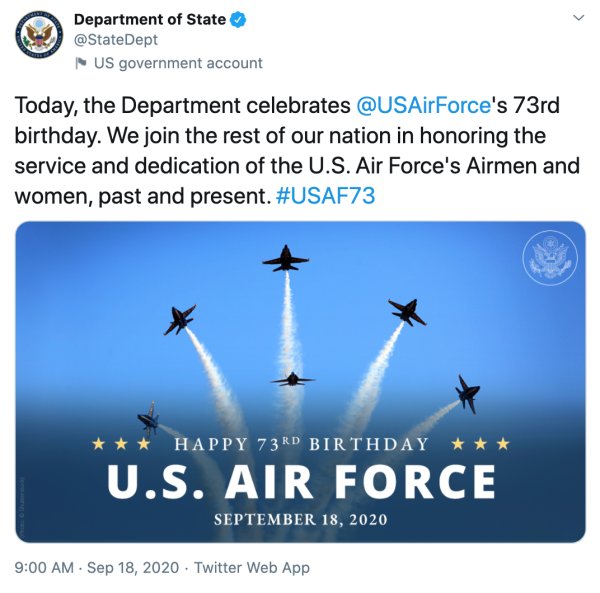This screenshot has height=593, width=600.
Task: Click the topmost jet in the photo
Action: click(x=285, y=259)
